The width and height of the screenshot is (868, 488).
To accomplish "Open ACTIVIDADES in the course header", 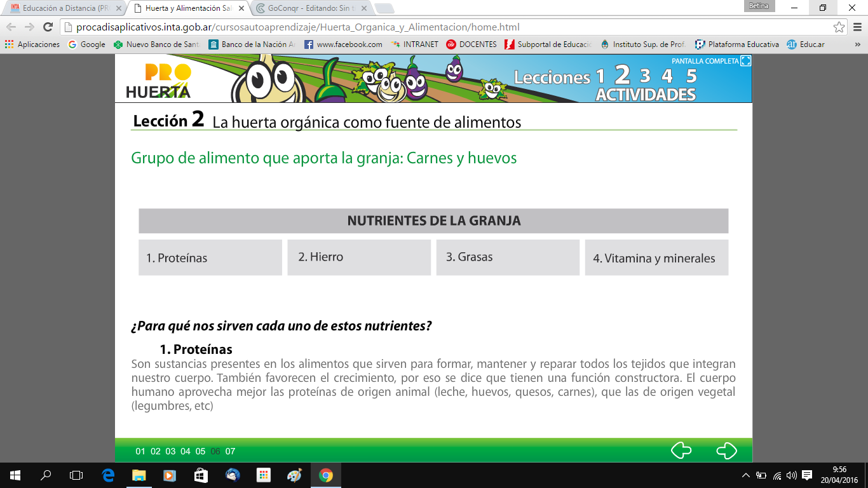I will tap(646, 95).
